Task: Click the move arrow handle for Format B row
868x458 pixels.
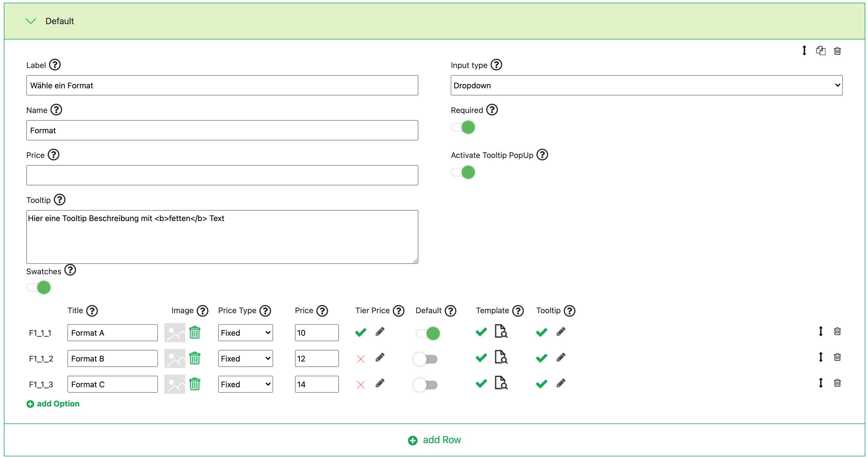Action: pos(821,357)
